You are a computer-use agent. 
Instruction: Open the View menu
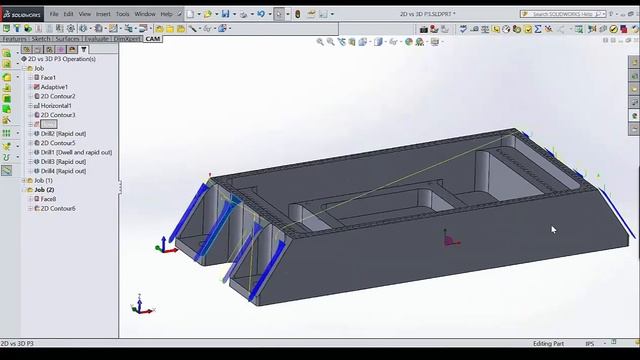coord(84,14)
